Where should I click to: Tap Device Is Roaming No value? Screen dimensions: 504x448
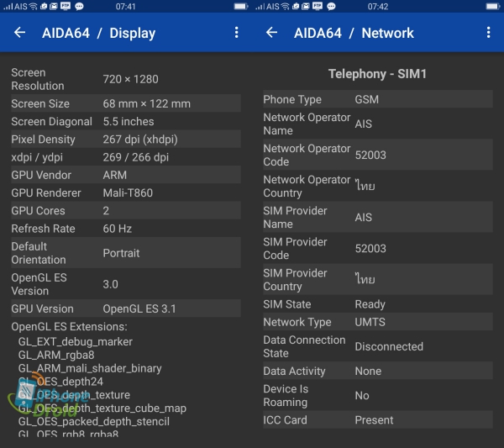(362, 396)
